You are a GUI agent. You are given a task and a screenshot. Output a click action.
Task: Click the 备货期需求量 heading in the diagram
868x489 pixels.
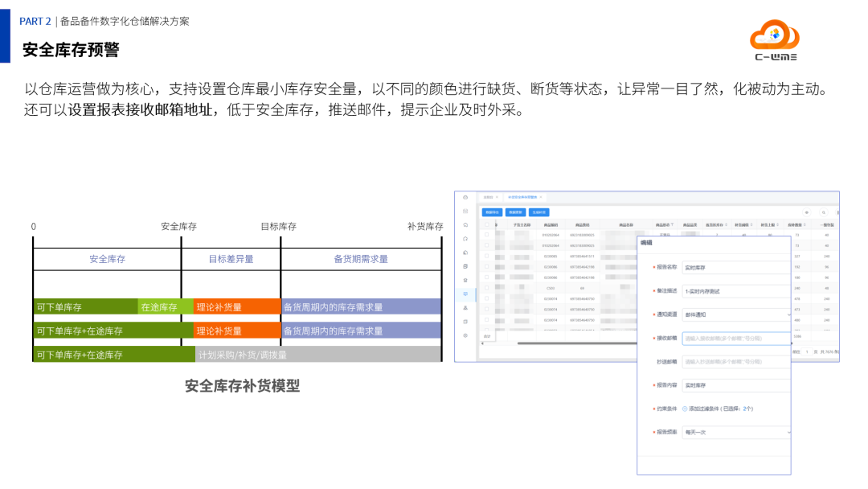361,259
